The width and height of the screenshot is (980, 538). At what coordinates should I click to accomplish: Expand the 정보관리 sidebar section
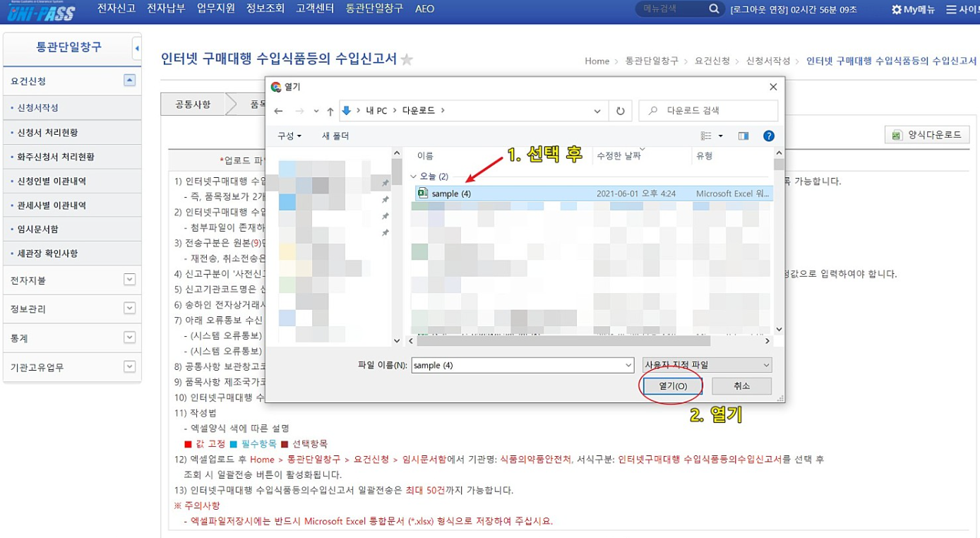pos(129,309)
